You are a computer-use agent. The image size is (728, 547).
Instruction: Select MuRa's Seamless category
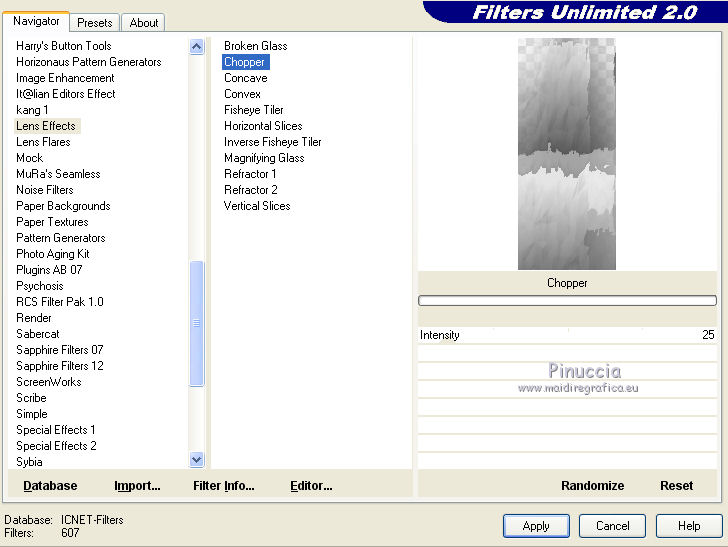coord(58,174)
